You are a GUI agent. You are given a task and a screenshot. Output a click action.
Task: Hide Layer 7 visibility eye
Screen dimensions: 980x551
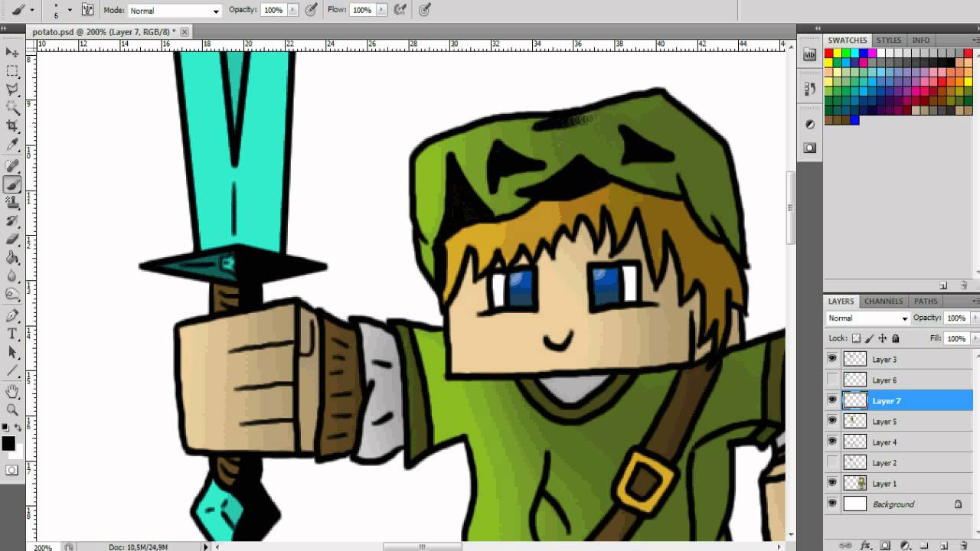pos(832,400)
